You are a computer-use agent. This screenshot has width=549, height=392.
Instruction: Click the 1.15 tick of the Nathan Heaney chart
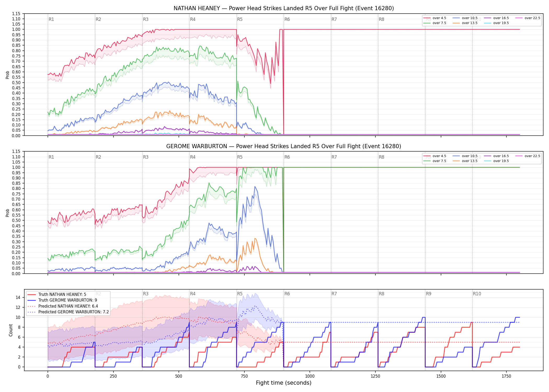[16, 14]
